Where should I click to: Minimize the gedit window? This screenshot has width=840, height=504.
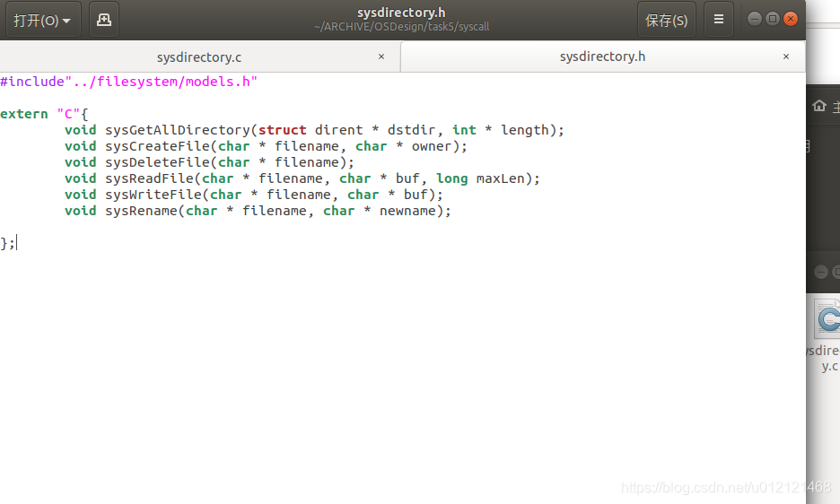pyautogui.click(x=754, y=20)
